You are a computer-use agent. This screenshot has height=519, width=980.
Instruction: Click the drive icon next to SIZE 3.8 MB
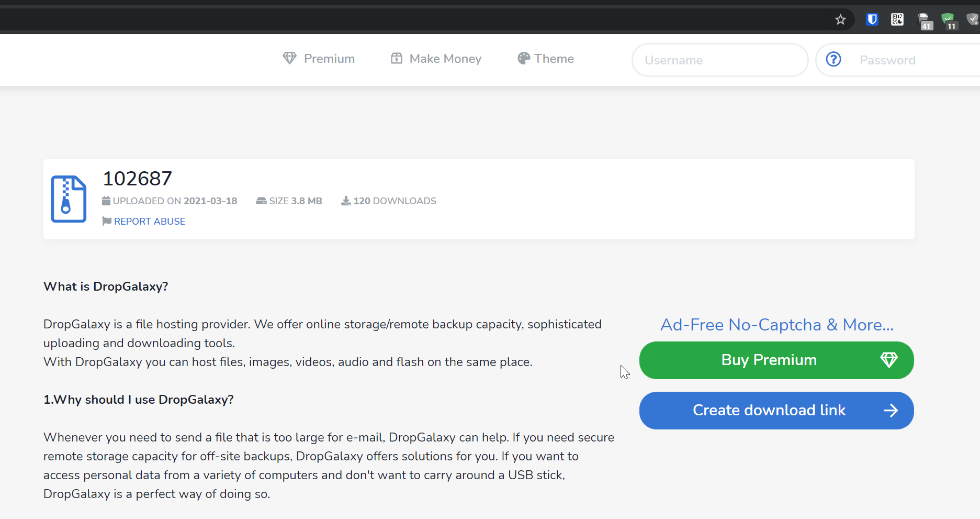261,201
